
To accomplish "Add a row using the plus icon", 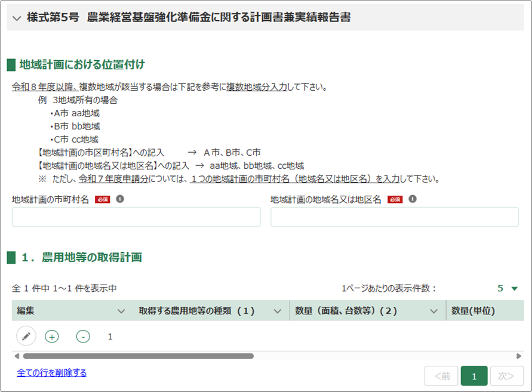I will click(x=53, y=337).
